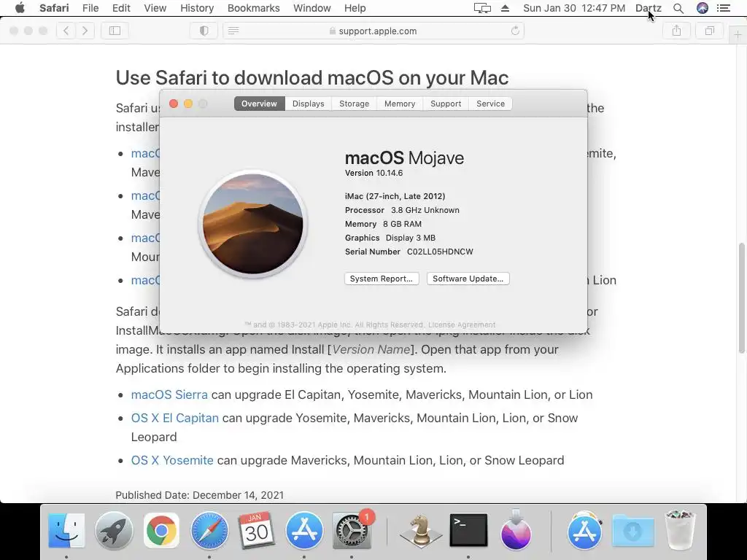
Task: Show the tab overview icon
Action: tap(709, 31)
